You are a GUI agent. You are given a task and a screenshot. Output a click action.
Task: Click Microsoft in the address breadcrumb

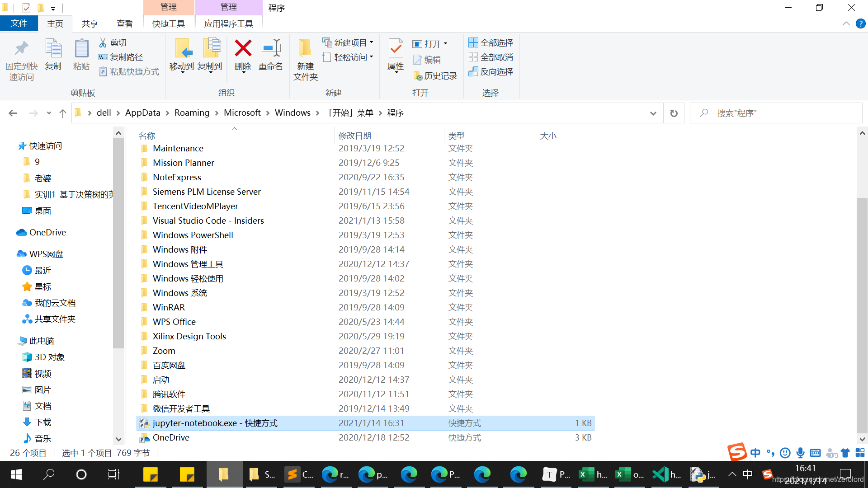[x=242, y=113]
